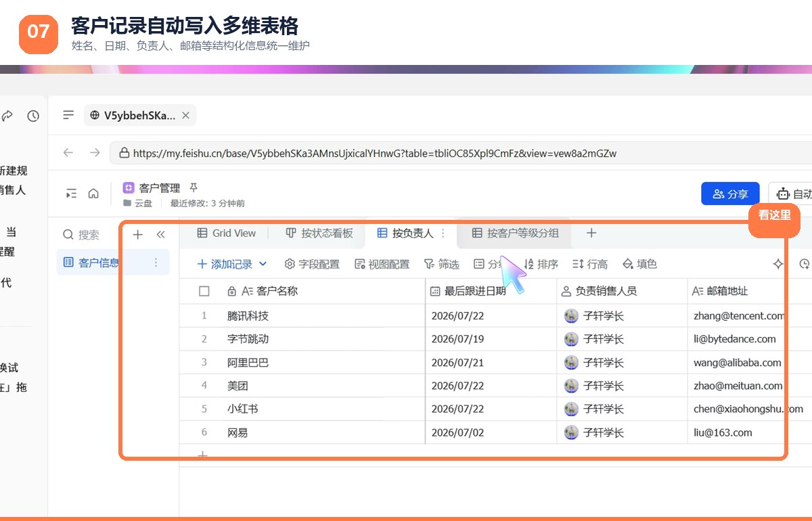The height and width of the screenshot is (521, 812).
Task: Open the tab list menu icon
Action: pos(68,115)
